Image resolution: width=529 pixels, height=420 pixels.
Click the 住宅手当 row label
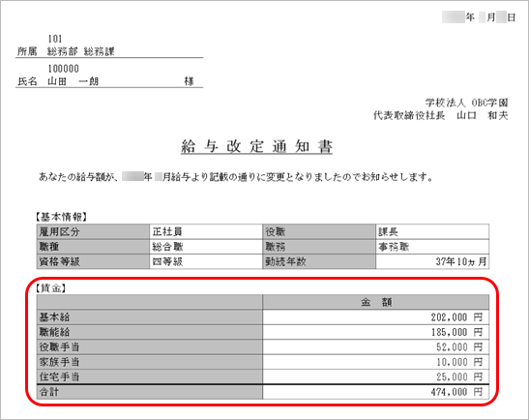coord(150,376)
